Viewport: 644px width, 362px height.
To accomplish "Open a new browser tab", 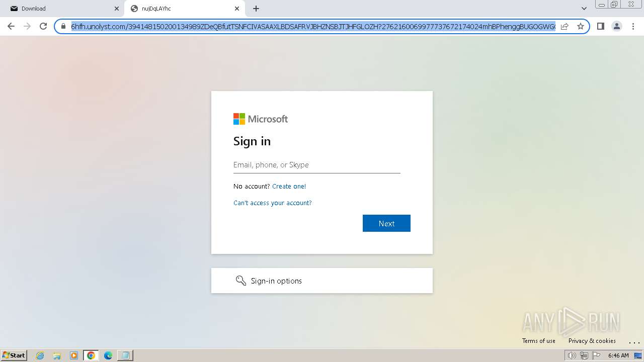I will (x=256, y=9).
